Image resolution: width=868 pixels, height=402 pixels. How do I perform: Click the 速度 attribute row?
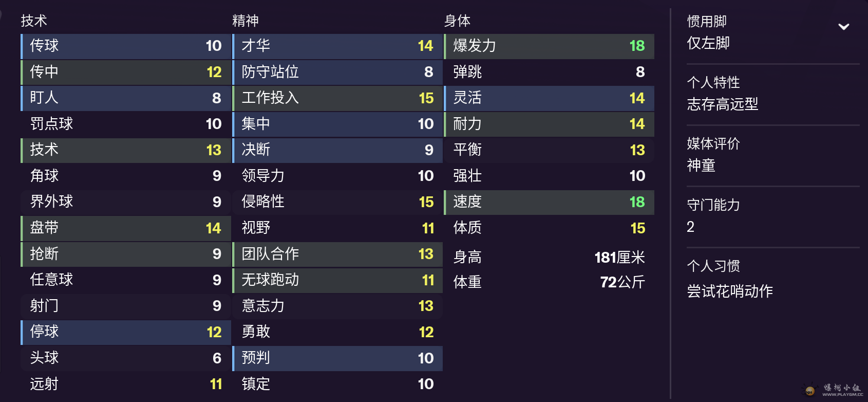[549, 203]
